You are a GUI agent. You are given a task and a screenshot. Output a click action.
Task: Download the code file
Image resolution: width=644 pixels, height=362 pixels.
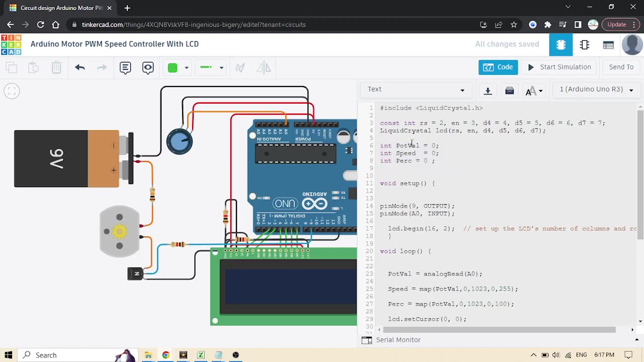488,91
